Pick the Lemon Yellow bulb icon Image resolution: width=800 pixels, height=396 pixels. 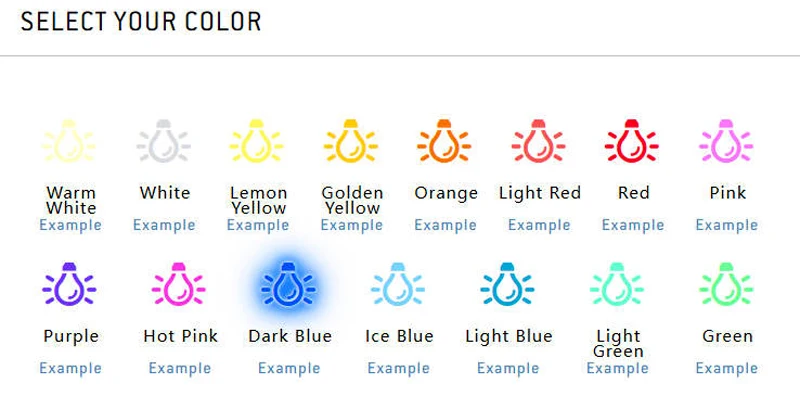257,141
